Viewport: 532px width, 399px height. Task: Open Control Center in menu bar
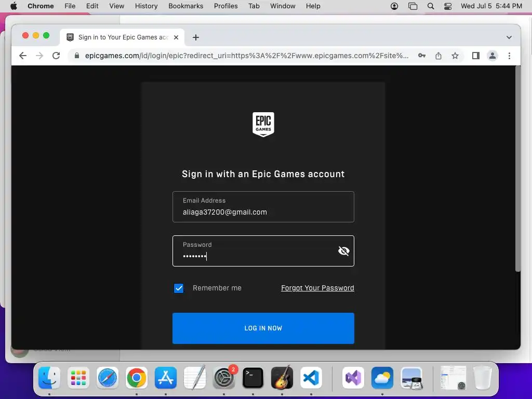pyautogui.click(x=448, y=6)
